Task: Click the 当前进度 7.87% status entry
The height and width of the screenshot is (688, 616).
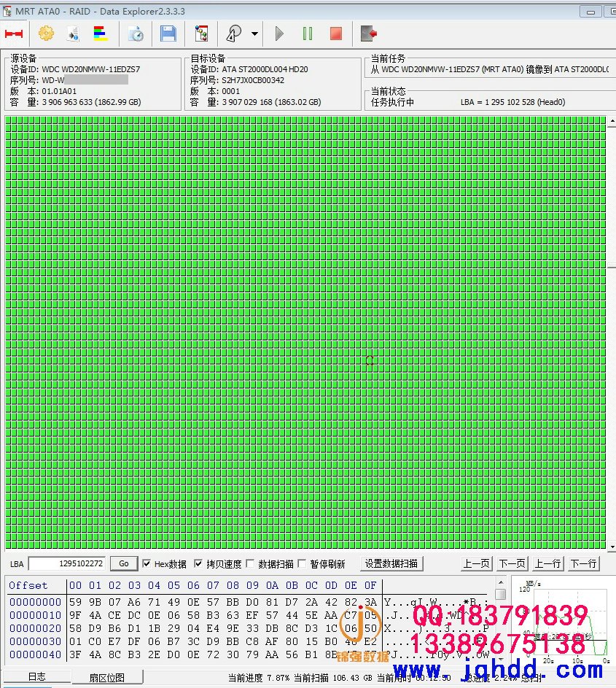Action: [x=258, y=678]
